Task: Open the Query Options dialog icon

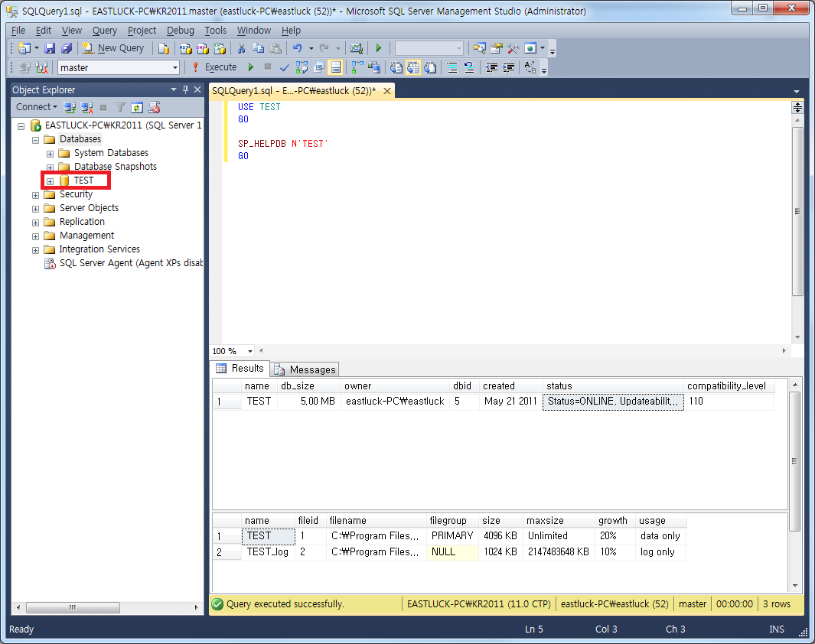Action: [318, 67]
